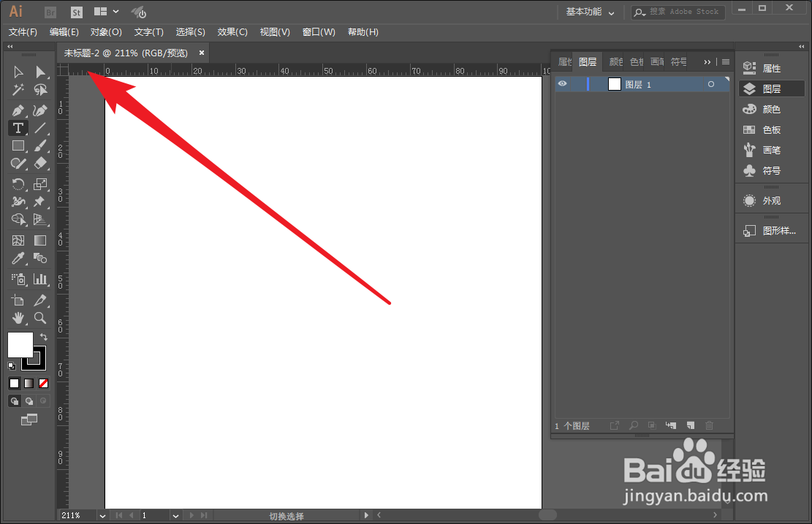Viewport: 812px width, 524px height.
Task: Activate the Type tool
Action: (x=18, y=128)
